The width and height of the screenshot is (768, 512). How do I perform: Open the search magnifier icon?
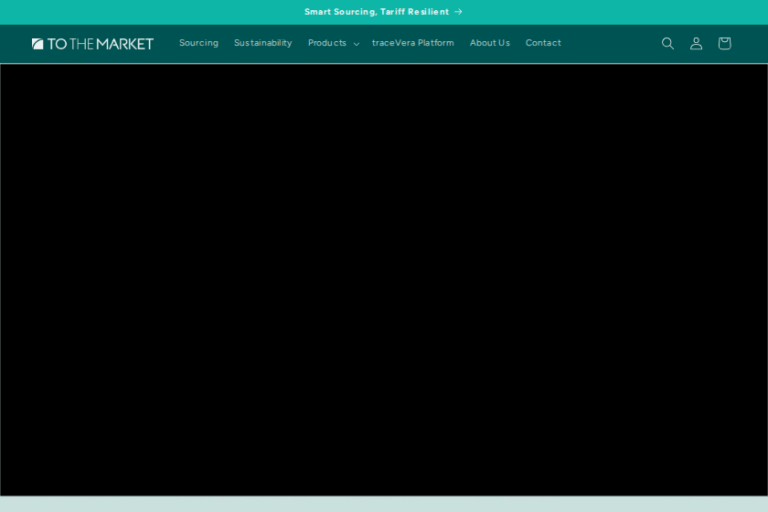pyautogui.click(x=667, y=43)
